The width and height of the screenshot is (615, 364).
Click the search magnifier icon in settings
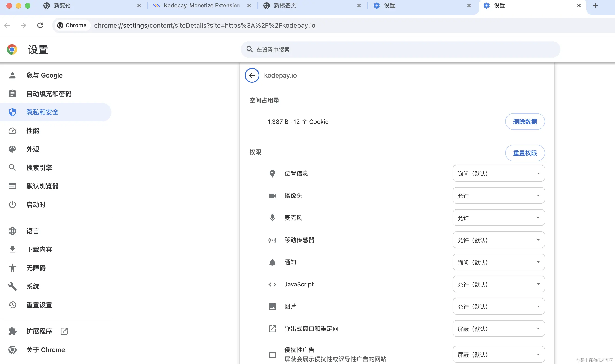pyautogui.click(x=250, y=49)
